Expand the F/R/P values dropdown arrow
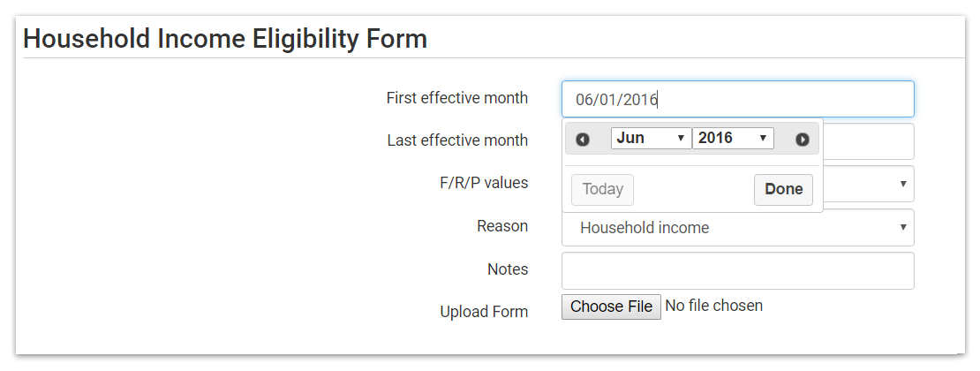The height and width of the screenshot is (371, 980). pos(903,184)
